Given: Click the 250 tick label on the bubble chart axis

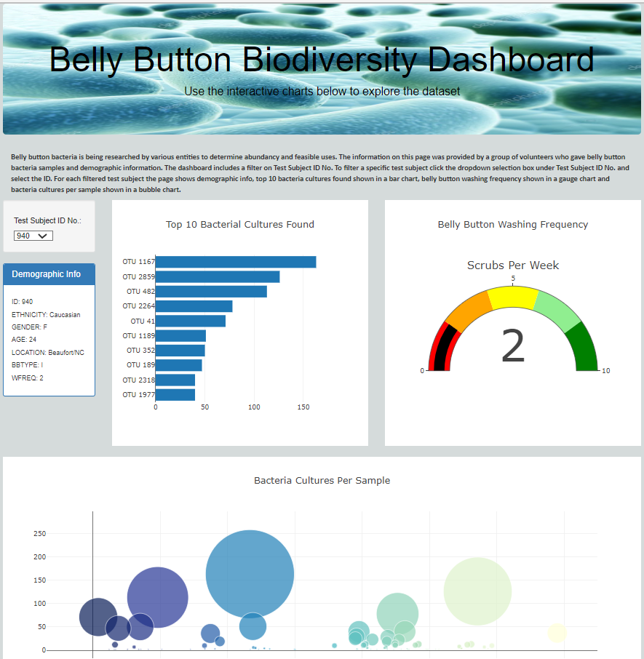Looking at the screenshot, I should (x=40, y=534).
